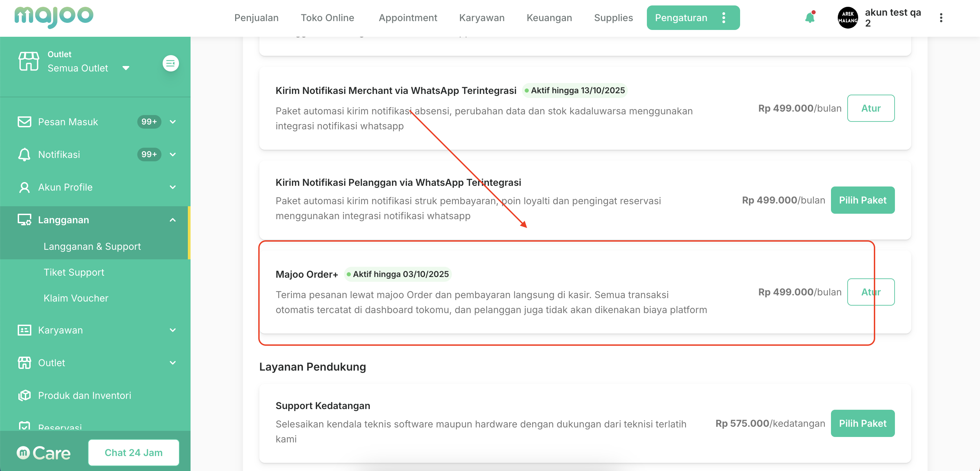980x471 pixels.
Task: Click Pilih Paket for Notifikasi Pelanggan WhatsApp
Action: (863, 200)
